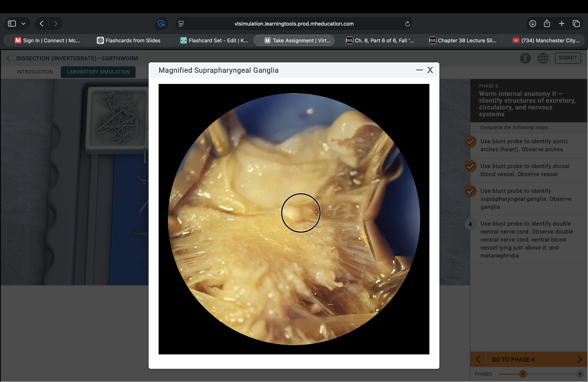Click the reload page icon
This screenshot has width=588, height=382.
pos(407,24)
